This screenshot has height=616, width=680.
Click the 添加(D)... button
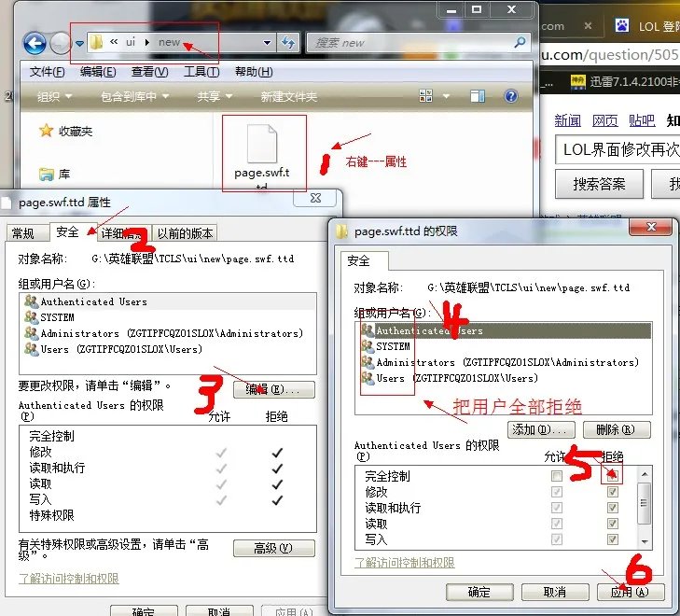[x=541, y=430]
